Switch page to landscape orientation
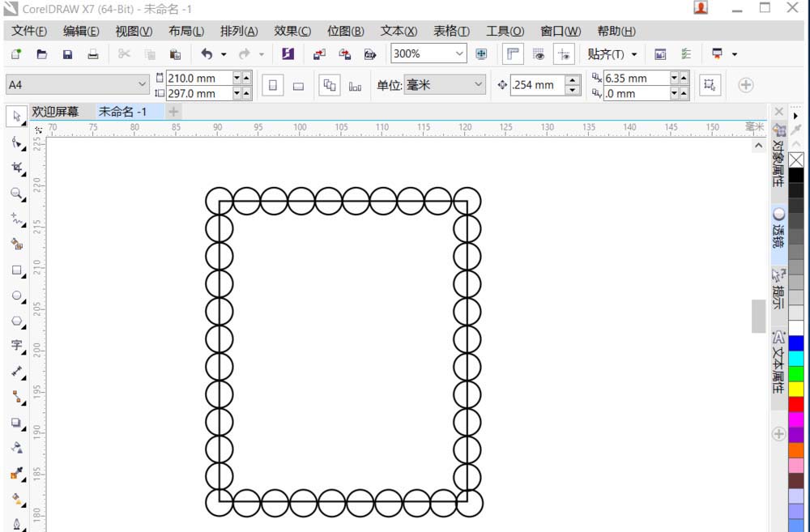 click(299, 84)
